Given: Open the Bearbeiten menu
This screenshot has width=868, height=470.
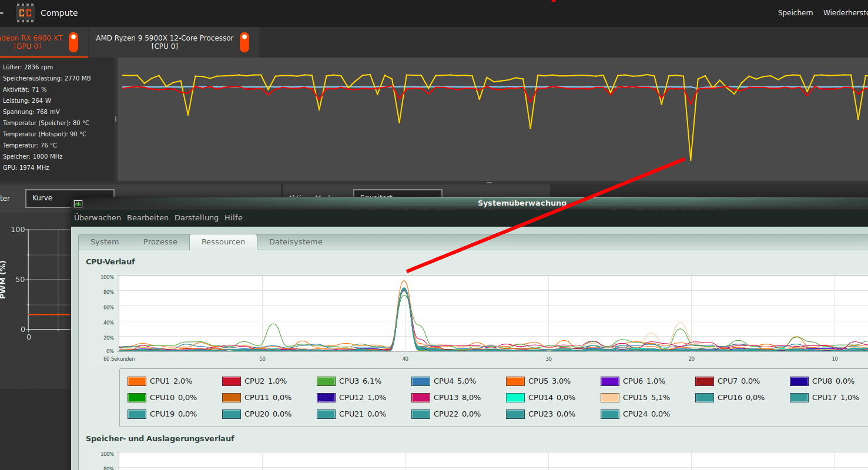Looking at the screenshot, I should pyautogui.click(x=148, y=218).
